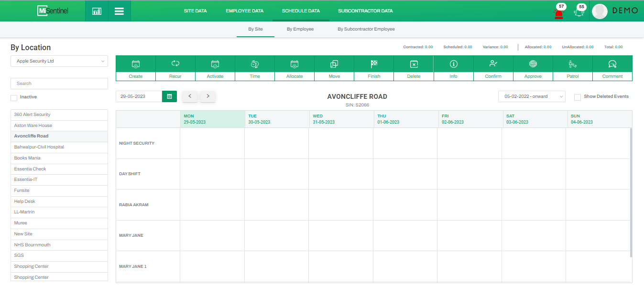644x285 pixels.
Task: Expand the Apple Security Ltd dropdown
Action: [59, 61]
